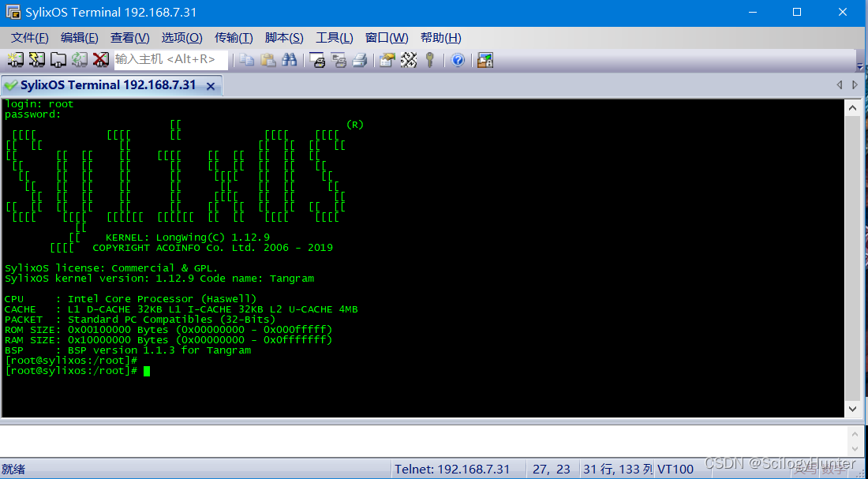Open the 工具(L) menu

[x=335, y=38]
